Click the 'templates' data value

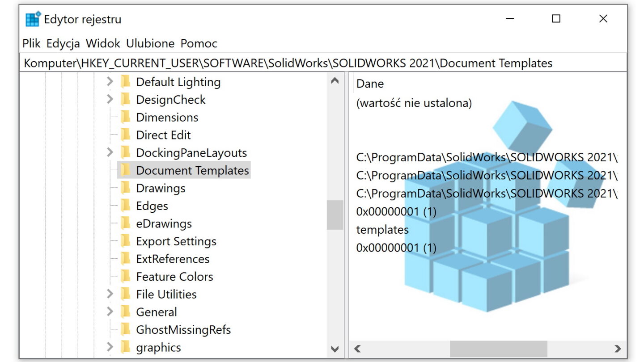click(382, 230)
